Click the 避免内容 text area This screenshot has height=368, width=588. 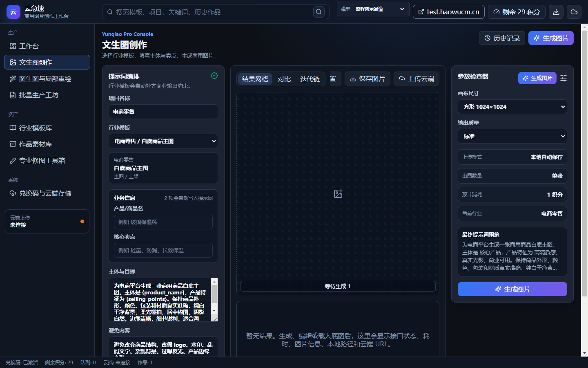pyautogui.click(x=163, y=347)
